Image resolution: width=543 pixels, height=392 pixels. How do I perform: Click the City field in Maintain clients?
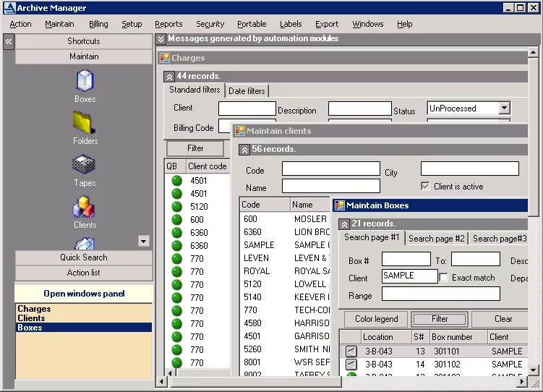(x=469, y=169)
